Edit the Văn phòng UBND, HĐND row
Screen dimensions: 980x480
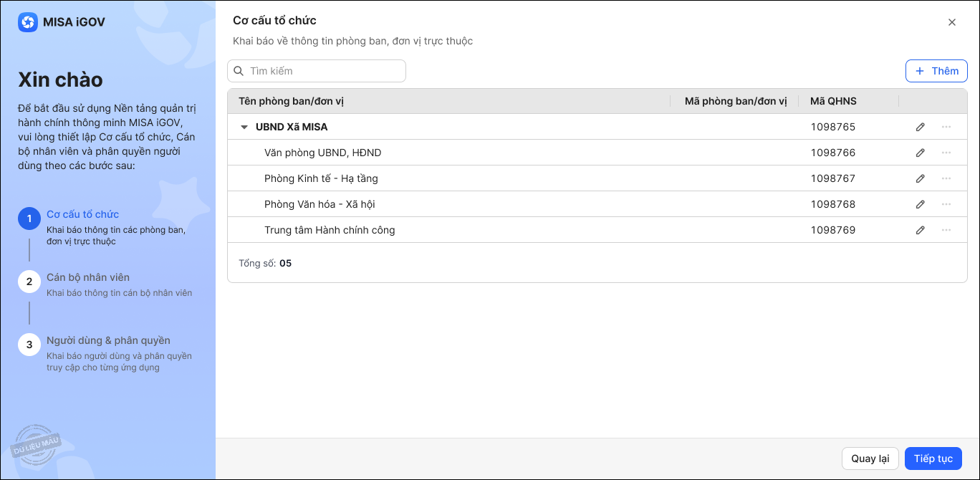point(921,153)
